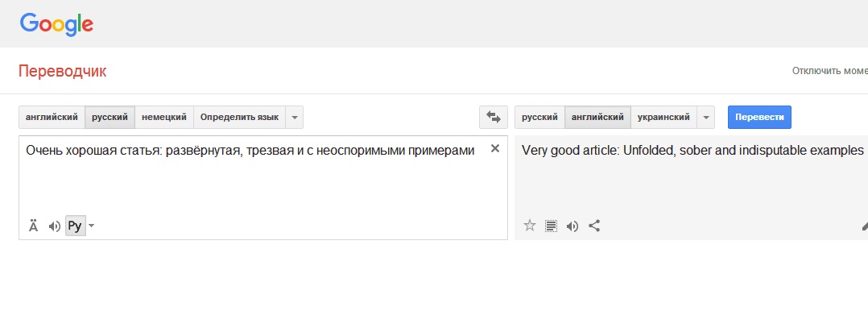The width and height of the screenshot is (868, 311).
Task: Open the Отключить моментальный перевод link
Action: click(830, 71)
